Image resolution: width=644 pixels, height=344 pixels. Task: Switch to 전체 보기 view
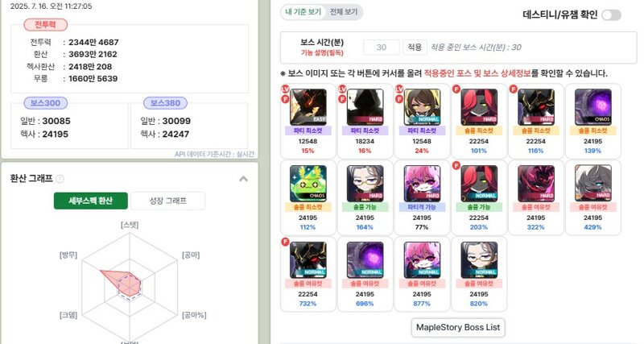[x=344, y=12]
